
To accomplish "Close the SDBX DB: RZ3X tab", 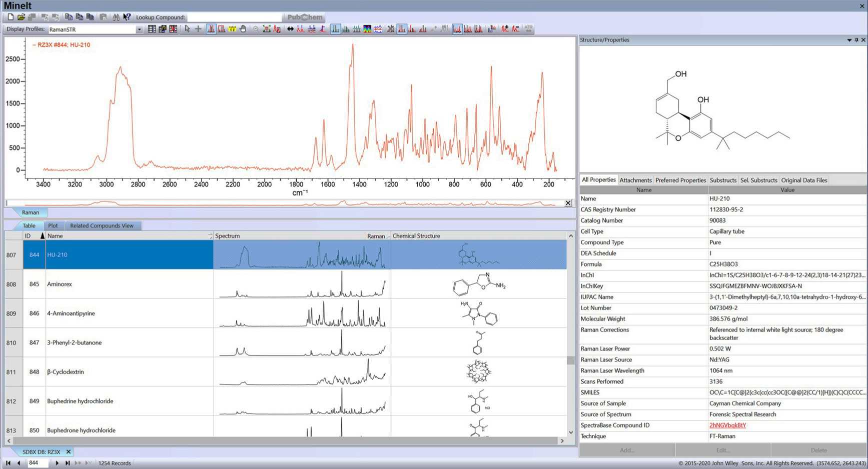I will (69, 452).
